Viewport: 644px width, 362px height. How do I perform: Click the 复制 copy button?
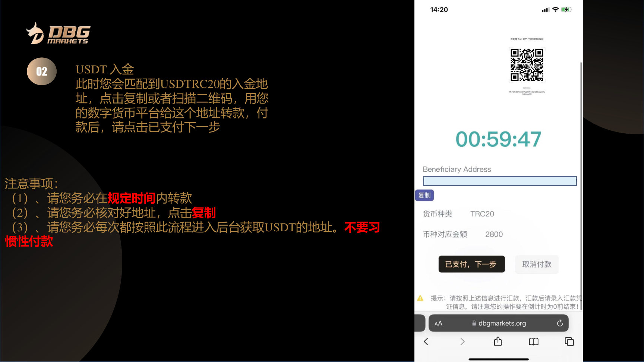(x=424, y=195)
